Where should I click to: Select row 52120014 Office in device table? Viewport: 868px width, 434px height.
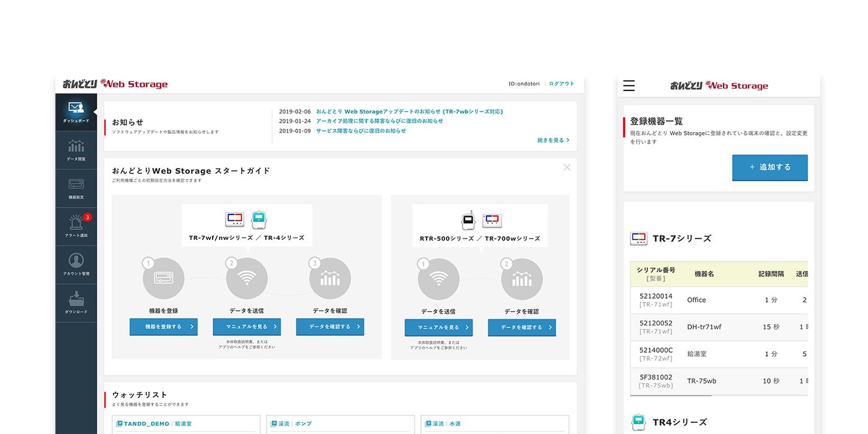(x=719, y=300)
